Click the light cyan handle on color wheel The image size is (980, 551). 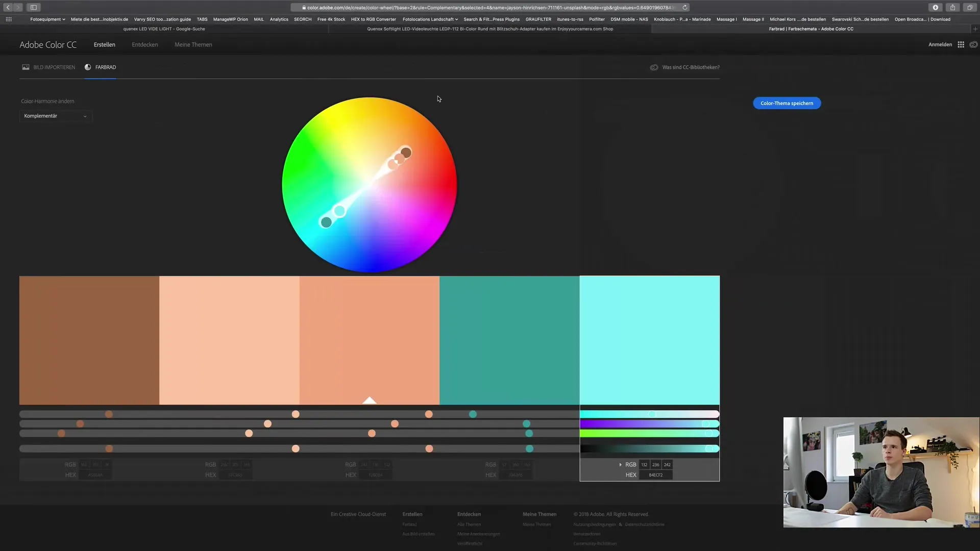coord(339,211)
